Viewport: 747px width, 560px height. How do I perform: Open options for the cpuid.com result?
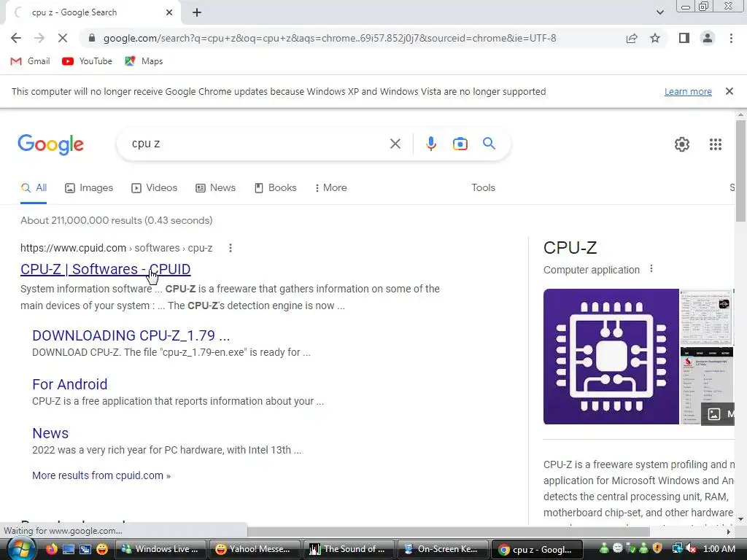coord(230,248)
